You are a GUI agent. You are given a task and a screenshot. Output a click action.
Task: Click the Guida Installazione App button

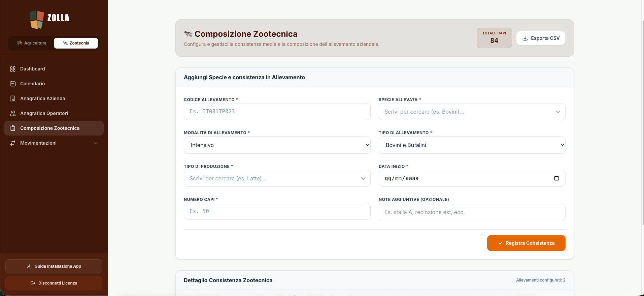(x=54, y=266)
